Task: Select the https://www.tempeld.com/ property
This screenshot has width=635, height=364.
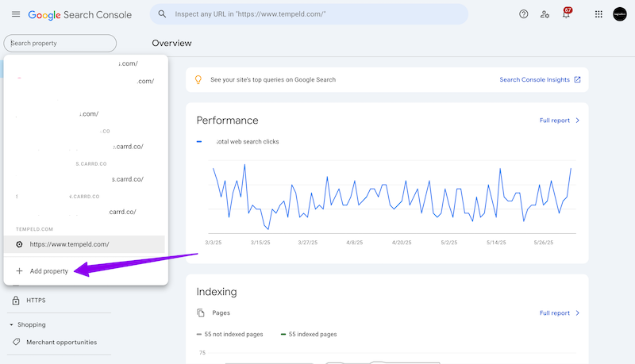Action: pyautogui.click(x=84, y=244)
